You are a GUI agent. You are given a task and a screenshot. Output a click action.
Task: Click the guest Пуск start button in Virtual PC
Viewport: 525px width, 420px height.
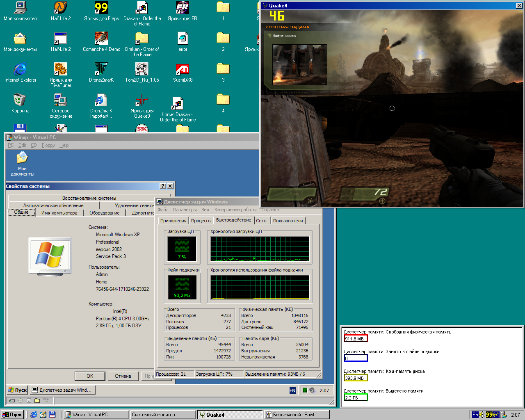(x=18, y=390)
